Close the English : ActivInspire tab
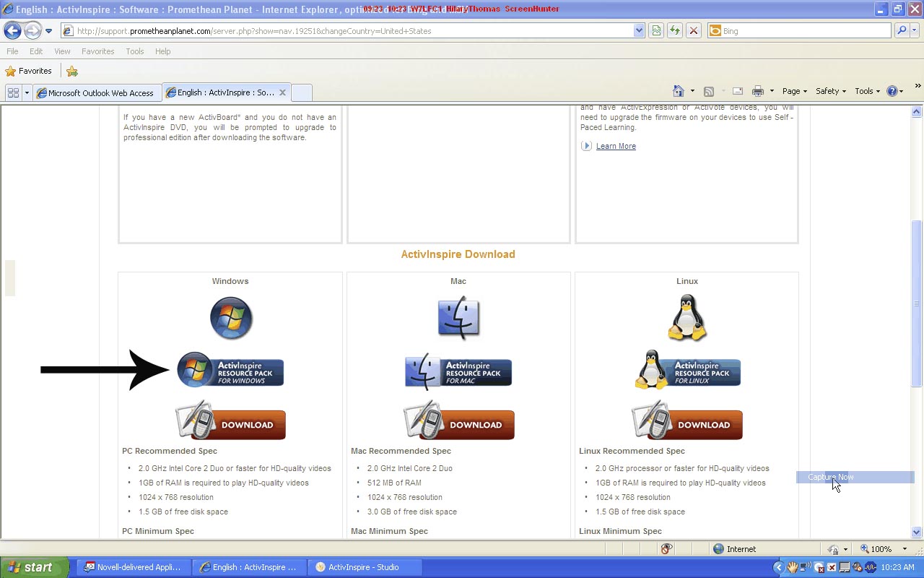The width and height of the screenshot is (924, 578). tap(282, 92)
